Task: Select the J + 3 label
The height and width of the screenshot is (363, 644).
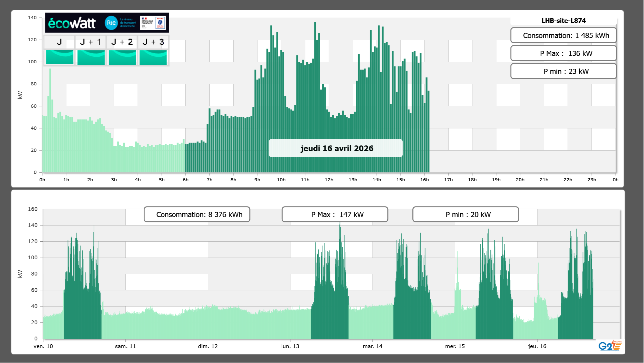Action: pos(153,42)
